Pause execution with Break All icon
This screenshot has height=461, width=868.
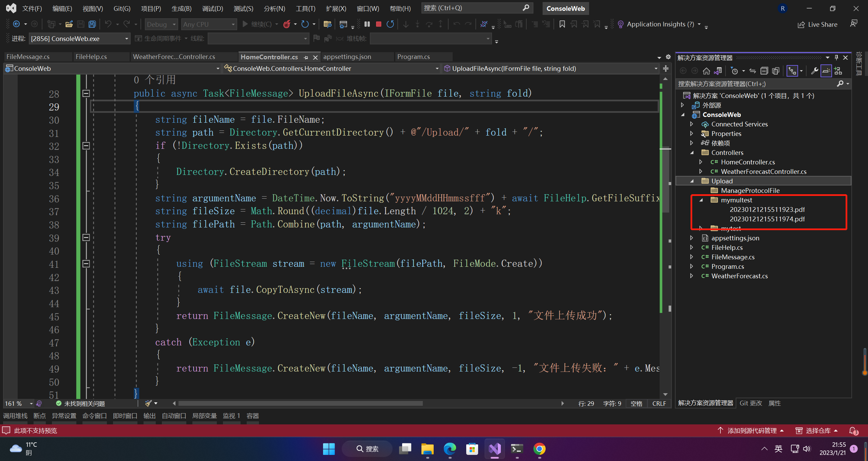[367, 24]
